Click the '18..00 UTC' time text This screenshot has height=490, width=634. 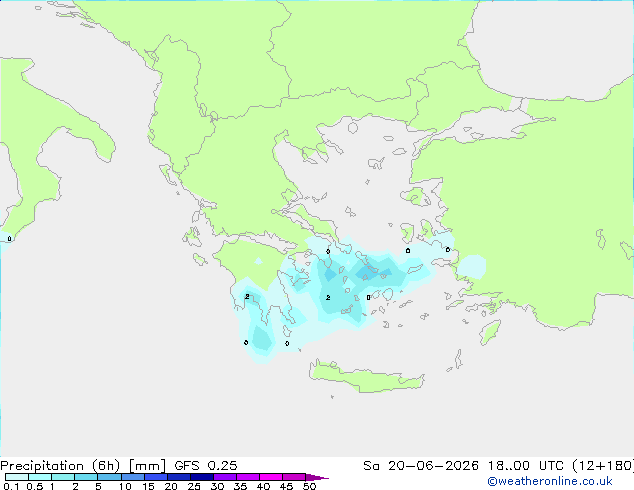tap(526, 466)
